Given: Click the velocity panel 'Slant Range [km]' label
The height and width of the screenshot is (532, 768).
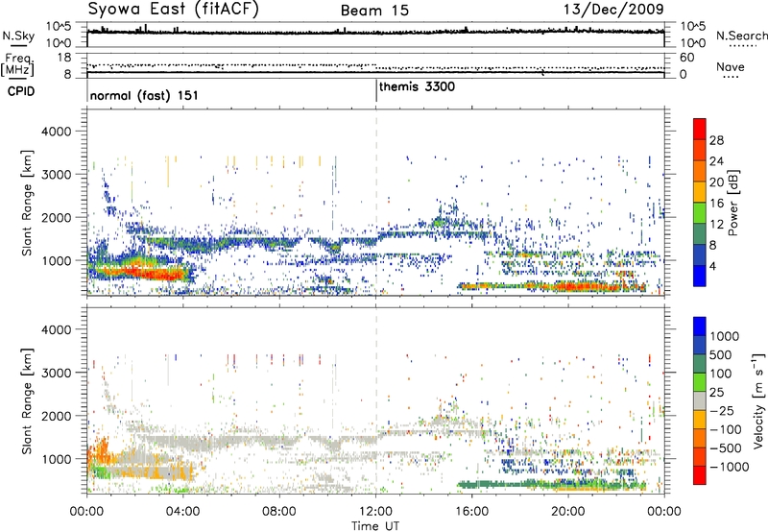Looking at the screenshot, I should (27, 400).
